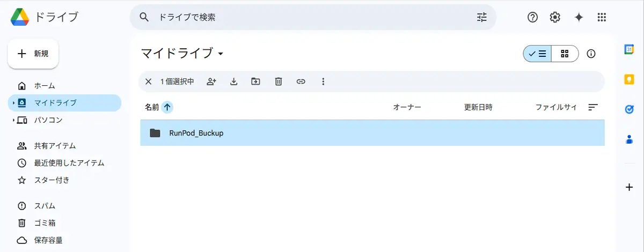The width and height of the screenshot is (644, 252).
Task: Click the 1 個選択中 label
Action: click(177, 81)
